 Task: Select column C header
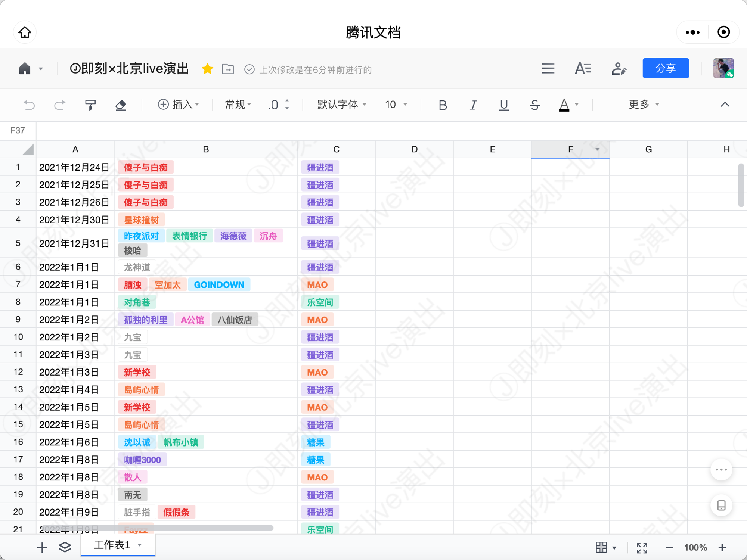(337, 149)
